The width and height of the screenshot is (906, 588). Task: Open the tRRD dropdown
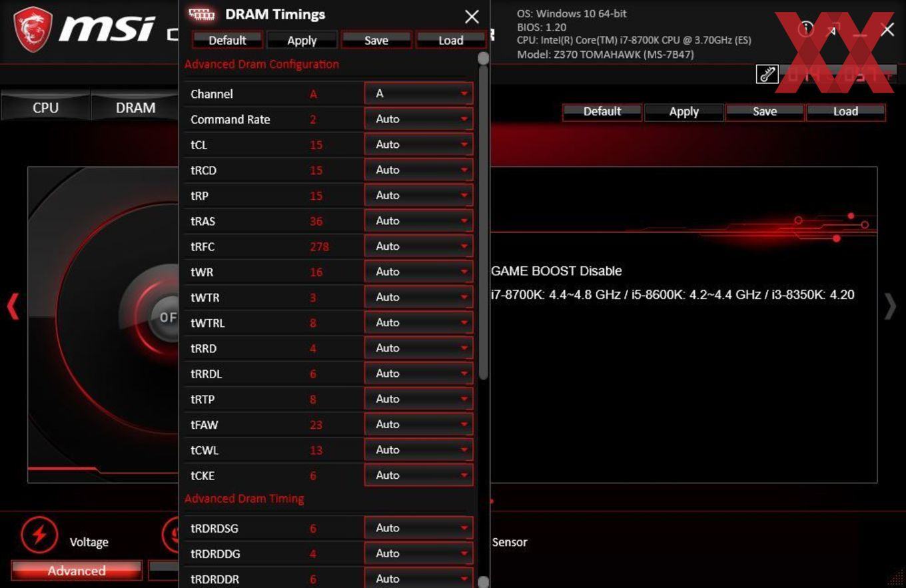point(419,348)
